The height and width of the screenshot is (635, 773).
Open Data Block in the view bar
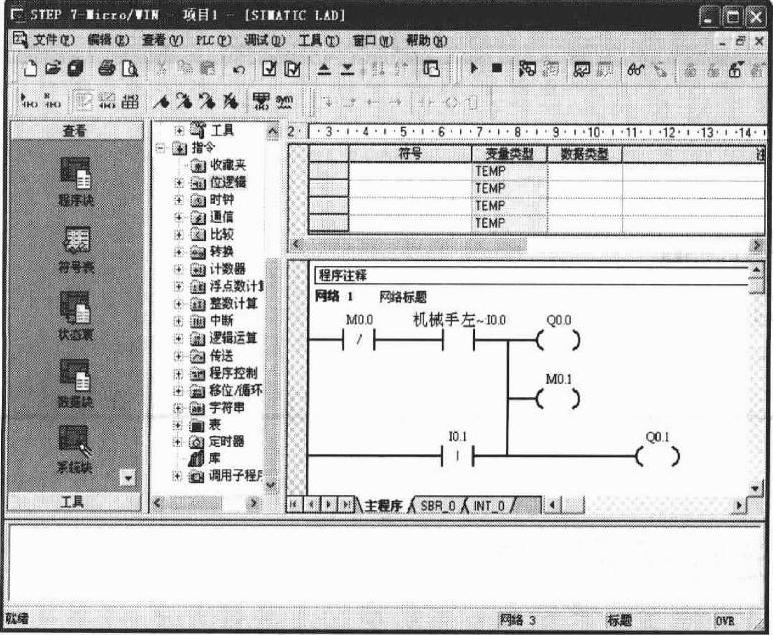[76, 384]
